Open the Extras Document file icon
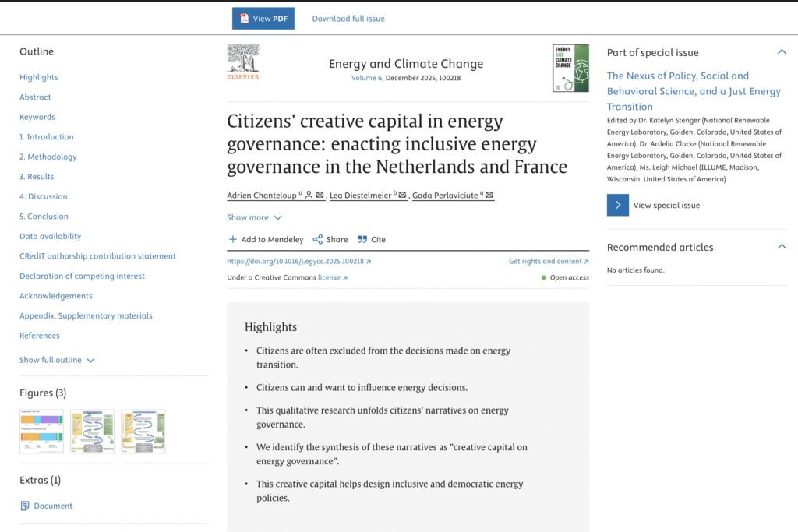The height and width of the screenshot is (532, 798). click(25, 506)
